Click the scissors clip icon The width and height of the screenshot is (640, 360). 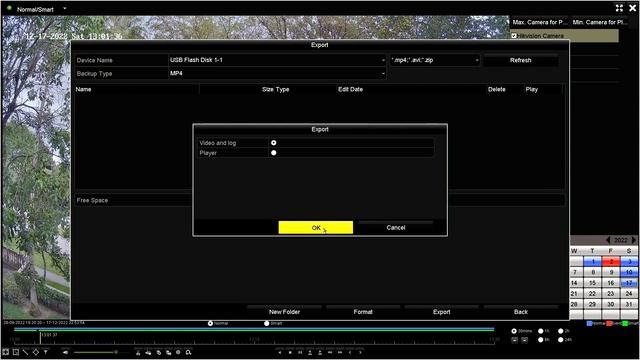coord(138,352)
